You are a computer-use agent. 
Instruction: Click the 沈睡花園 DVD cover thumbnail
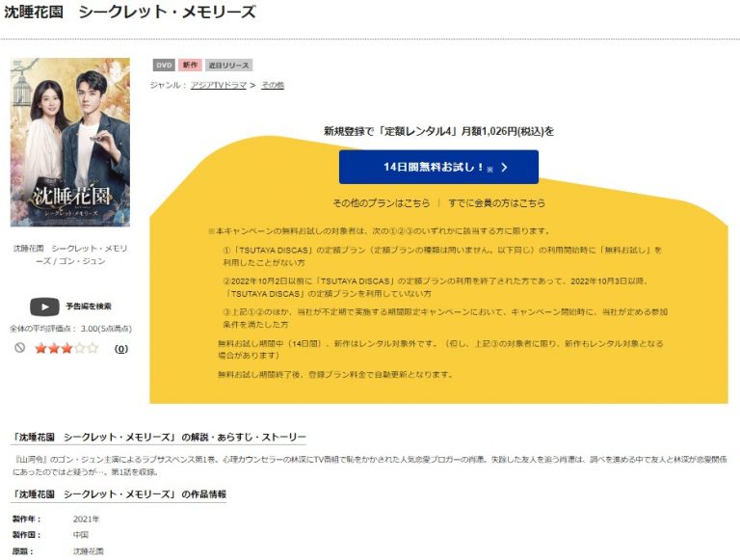pos(70,142)
